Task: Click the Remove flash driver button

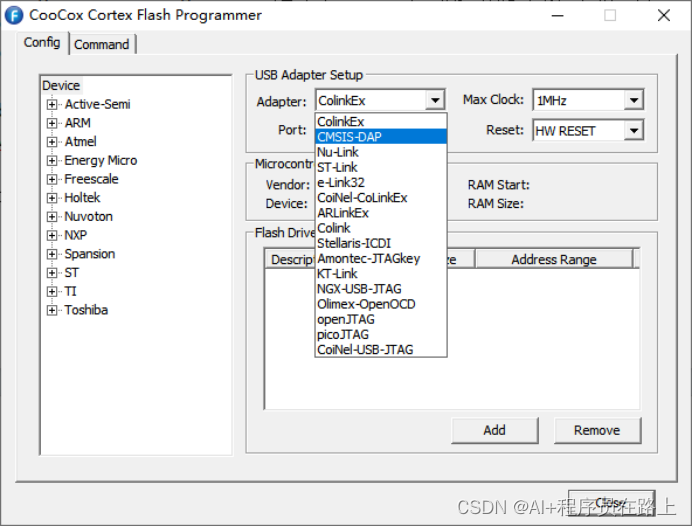Action: [597, 430]
